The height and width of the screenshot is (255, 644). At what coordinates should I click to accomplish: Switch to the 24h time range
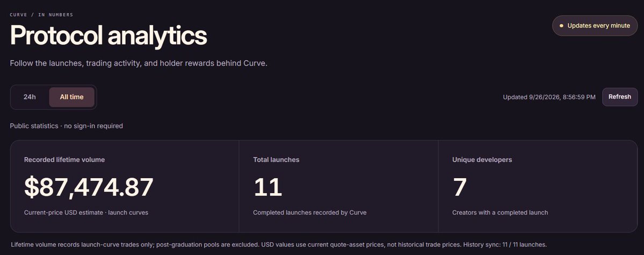(30, 97)
